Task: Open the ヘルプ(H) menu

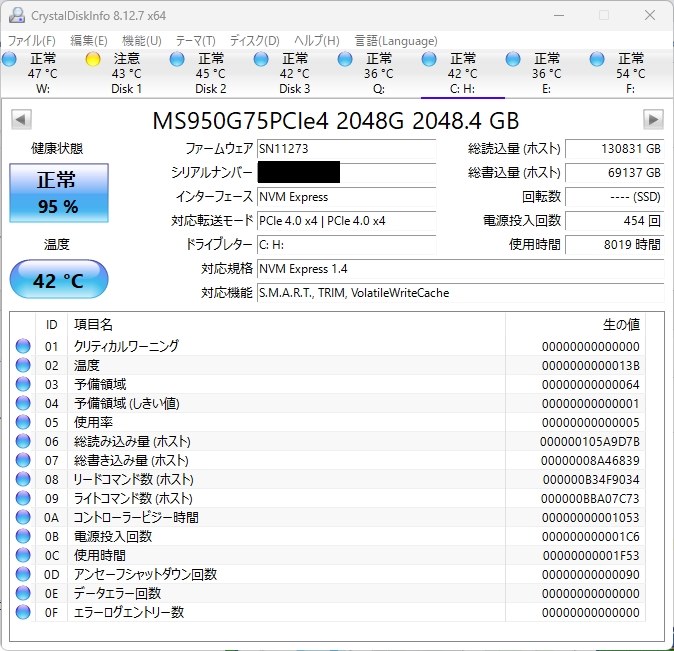Action: point(317,41)
